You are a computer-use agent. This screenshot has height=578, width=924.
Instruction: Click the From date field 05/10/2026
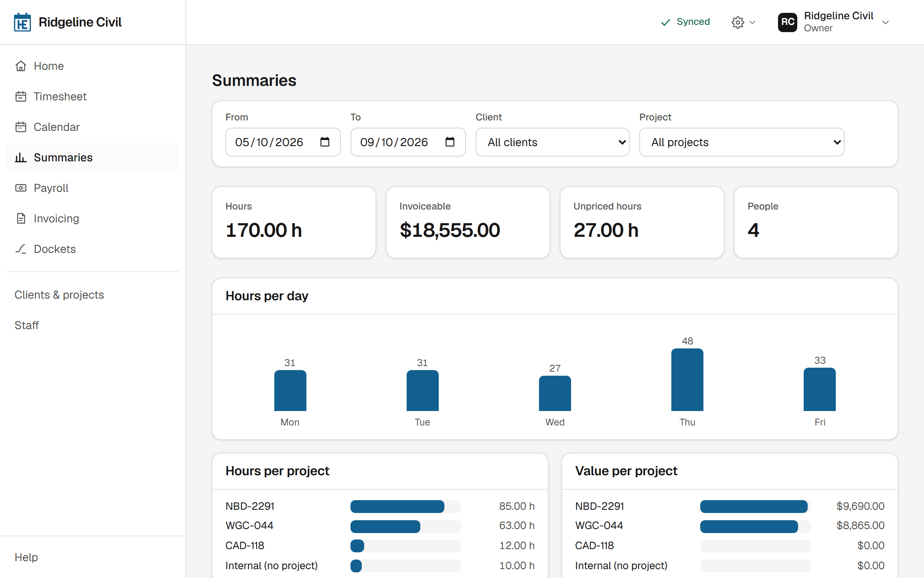click(x=283, y=142)
